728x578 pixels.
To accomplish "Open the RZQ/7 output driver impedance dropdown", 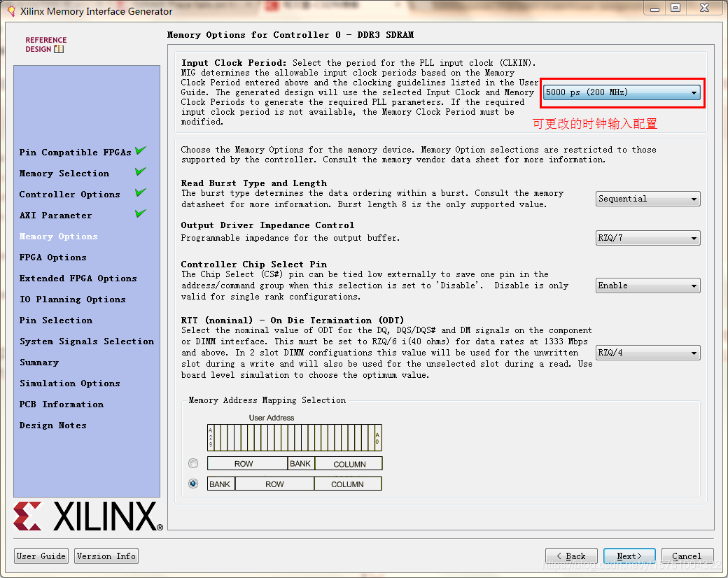I will point(647,238).
